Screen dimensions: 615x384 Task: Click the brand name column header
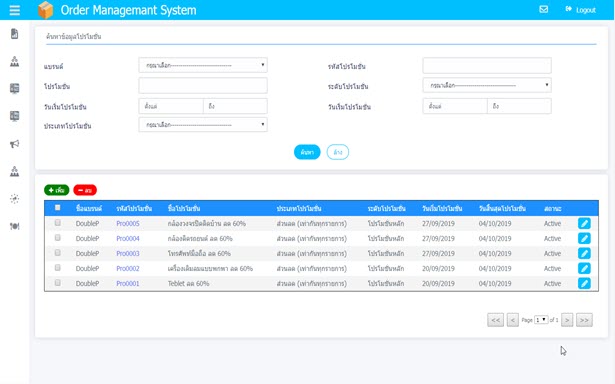tap(89, 209)
